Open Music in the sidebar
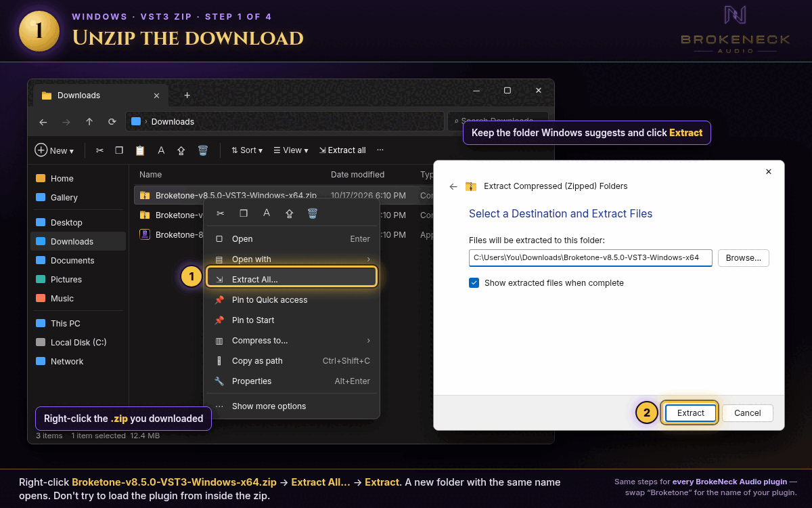 [78, 299]
